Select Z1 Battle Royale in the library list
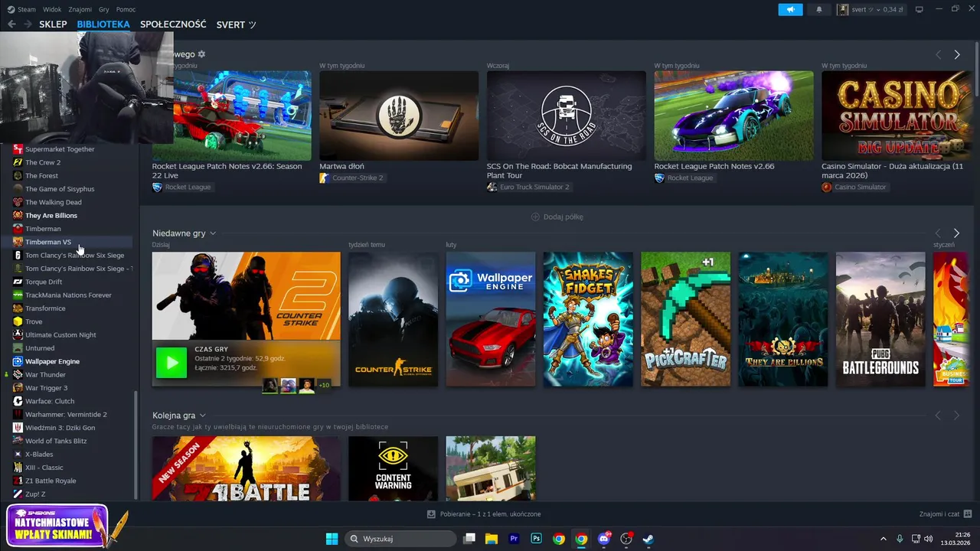 tap(51, 481)
